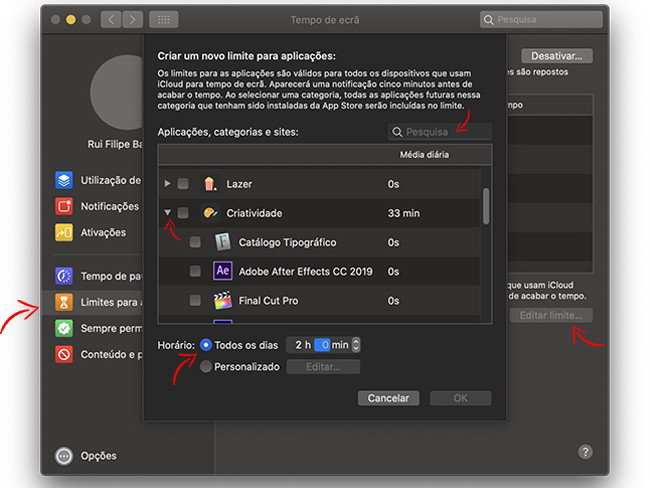The image size is (650, 488).
Task: Collapse the Criatividade category
Action: pos(167,213)
